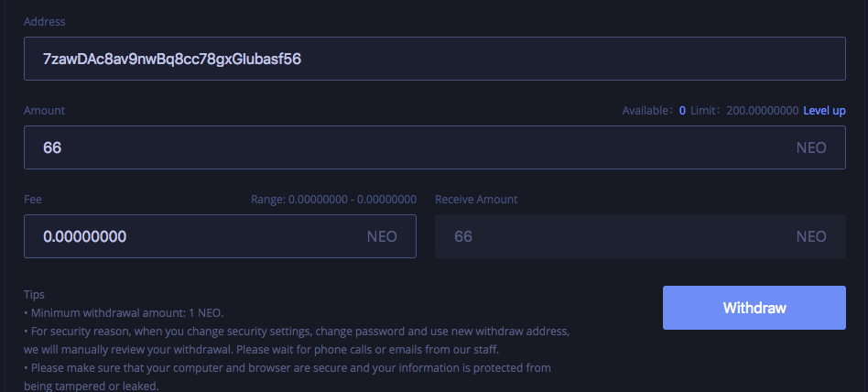Click the Limit 200.00000000 text
This screenshot has height=392, width=868.
tap(744, 111)
